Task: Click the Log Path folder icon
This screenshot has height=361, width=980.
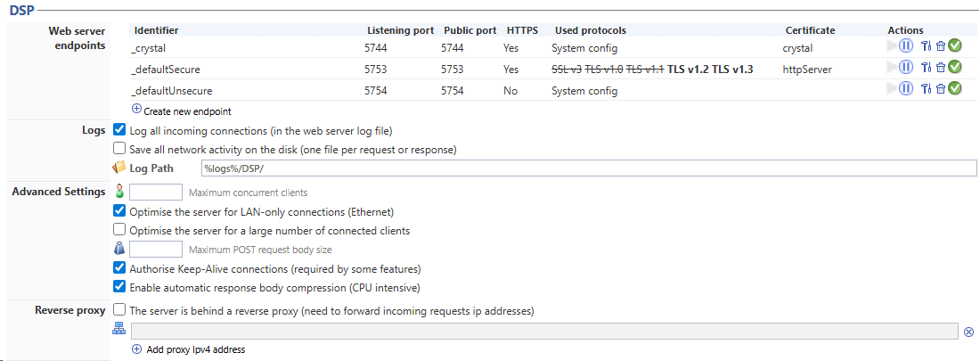Action: pos(120,168)
